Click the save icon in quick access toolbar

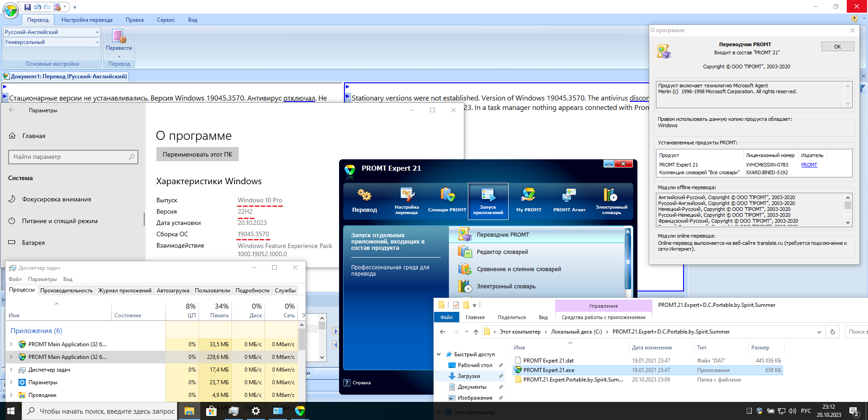(28, 7)
